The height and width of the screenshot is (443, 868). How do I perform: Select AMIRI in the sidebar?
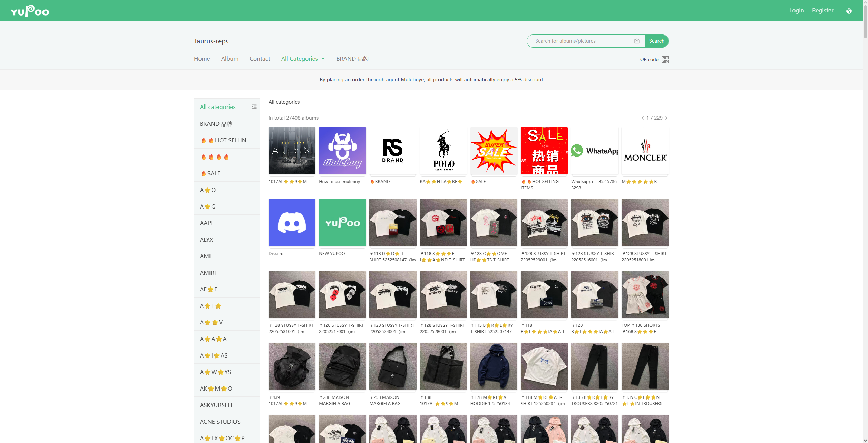click(x=227, y=273)
